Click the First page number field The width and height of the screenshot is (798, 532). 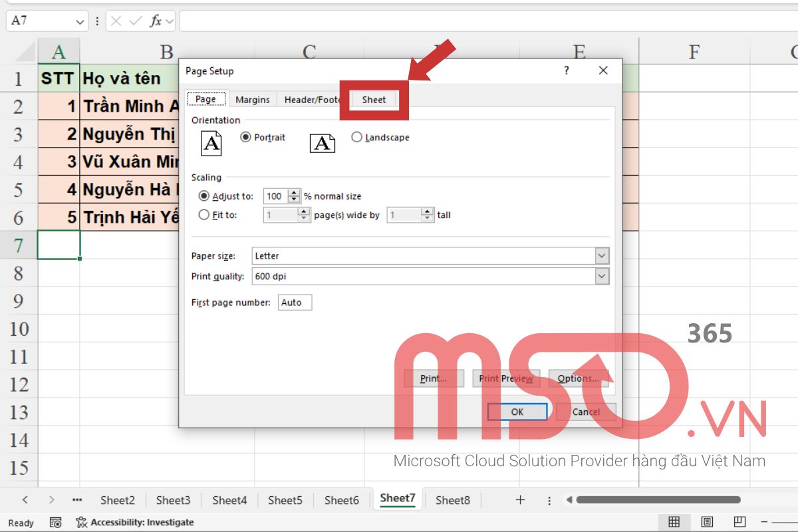(x=295, y=303)
